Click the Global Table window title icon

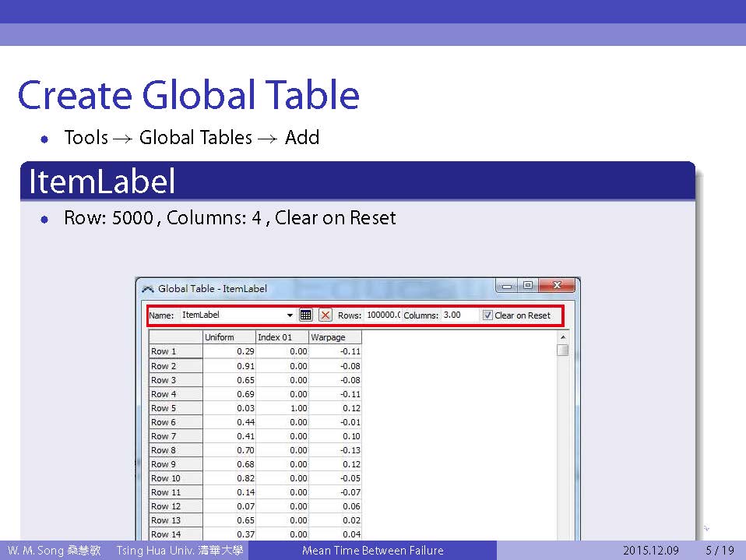coord(148,289)
